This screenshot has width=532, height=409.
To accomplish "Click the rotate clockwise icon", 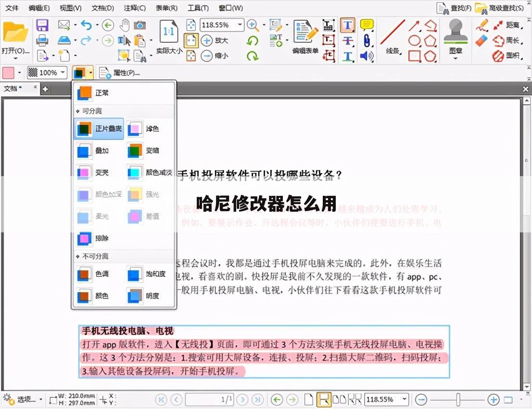I will [252, 56].
